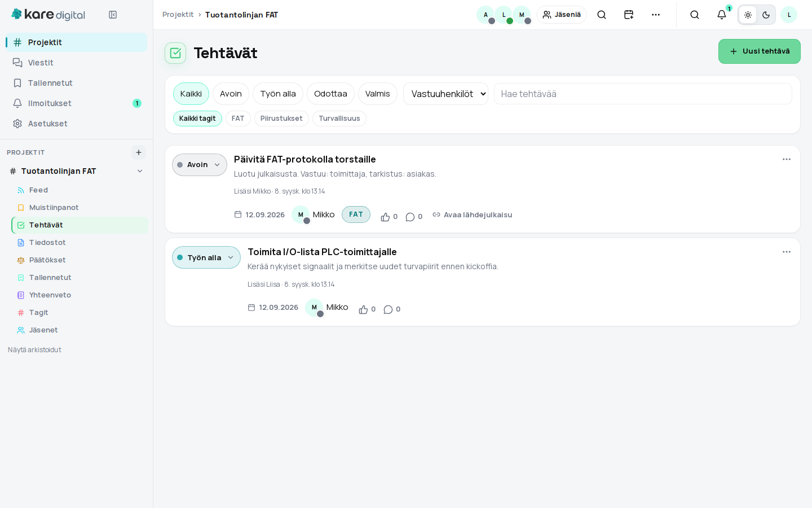Select Kaikki tagit tag filter
Viewport: 812px width, 508px height.
[x=197, y=119]
